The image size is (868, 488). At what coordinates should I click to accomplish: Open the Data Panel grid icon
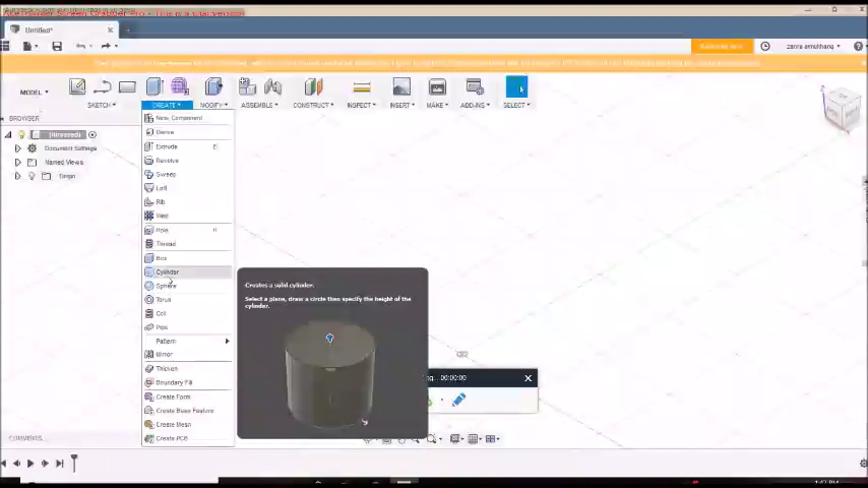click(5, 46)
